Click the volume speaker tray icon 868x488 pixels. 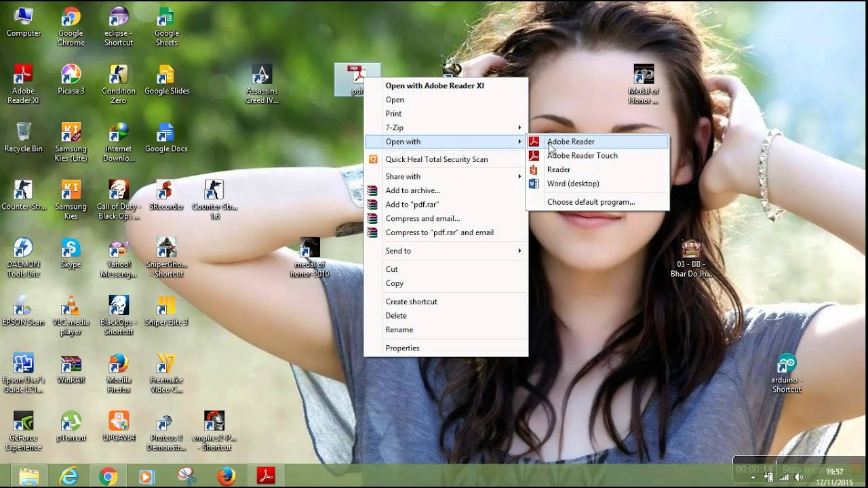click(x=798, y=477)
